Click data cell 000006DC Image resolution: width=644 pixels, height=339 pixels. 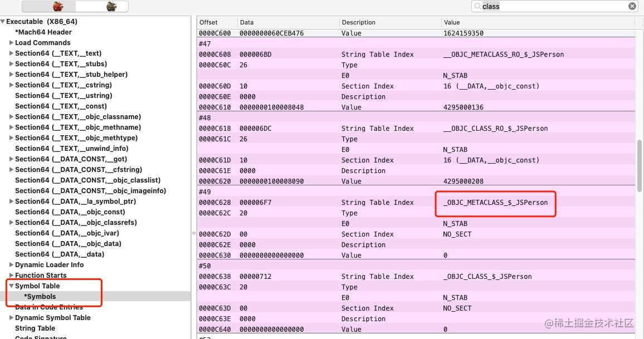(256, 129)
